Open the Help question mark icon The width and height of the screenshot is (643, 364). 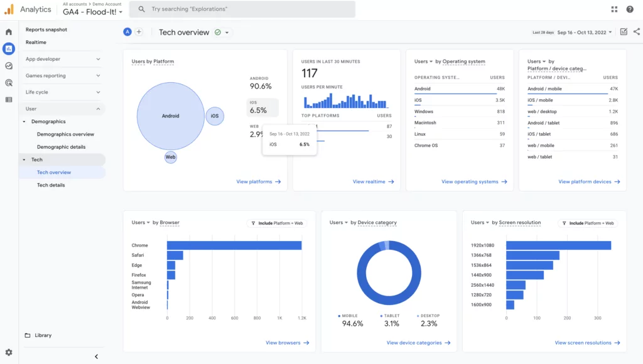(630, 9)
